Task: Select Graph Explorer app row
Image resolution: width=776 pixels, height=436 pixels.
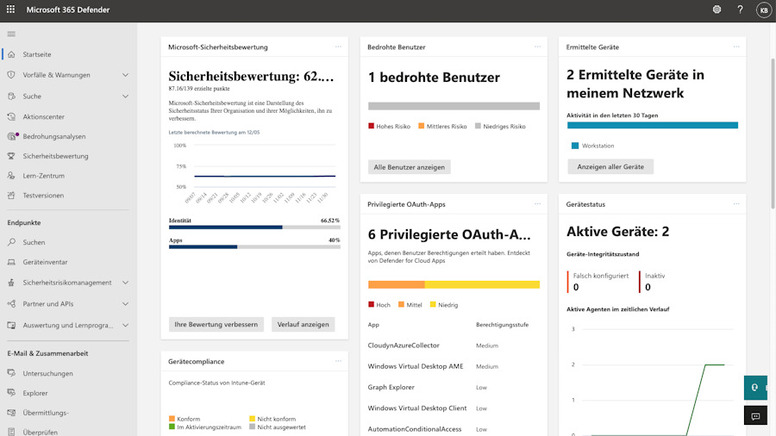Action: click(454, 387)
